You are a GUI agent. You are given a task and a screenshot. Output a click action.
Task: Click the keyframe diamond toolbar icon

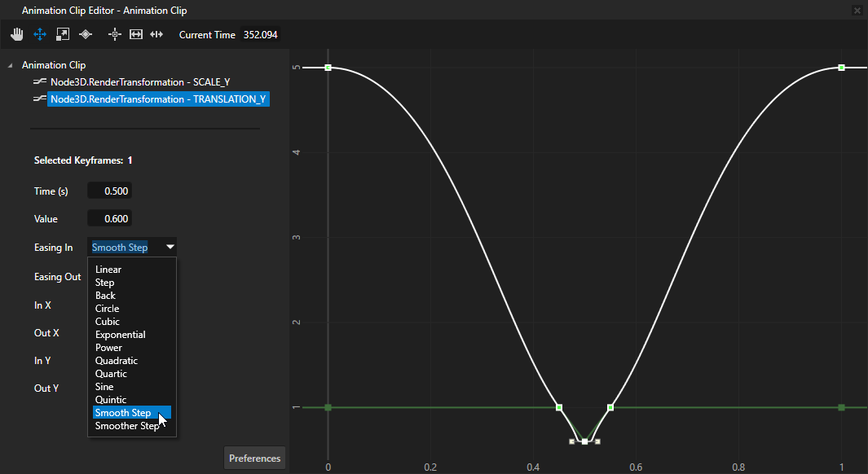pyautogui.click(x=85, y=34)
